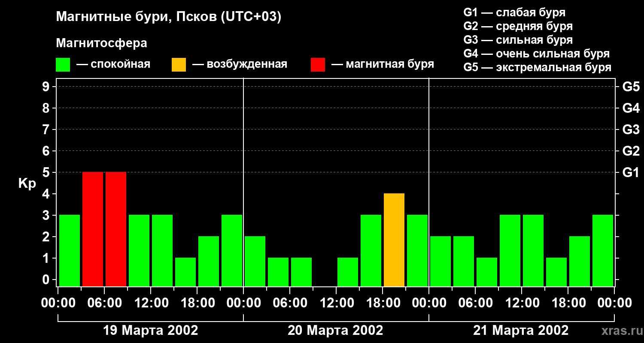Select the orange Kp 4 bar on 20 March
The image size is (644, 343).
[394, 240]
